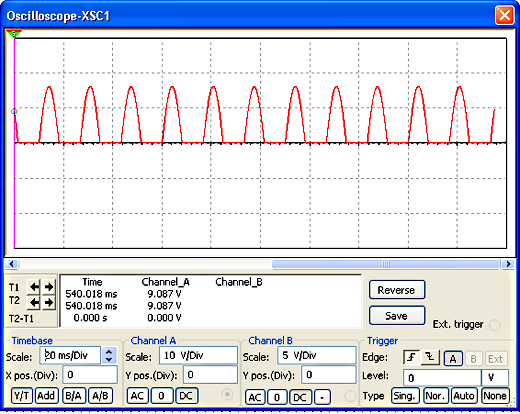
Task: Switch display mode to Y/T
Action: pyautogui.click(x=22, y=396)
